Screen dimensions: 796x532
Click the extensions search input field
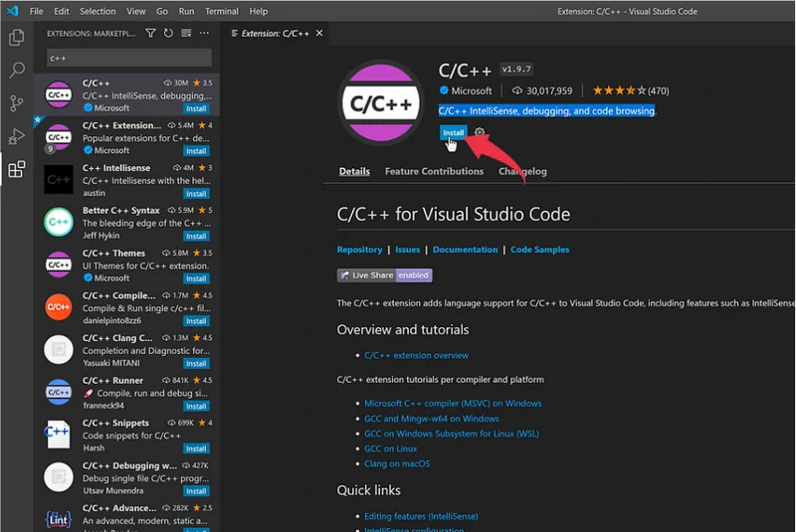[127, 58]
